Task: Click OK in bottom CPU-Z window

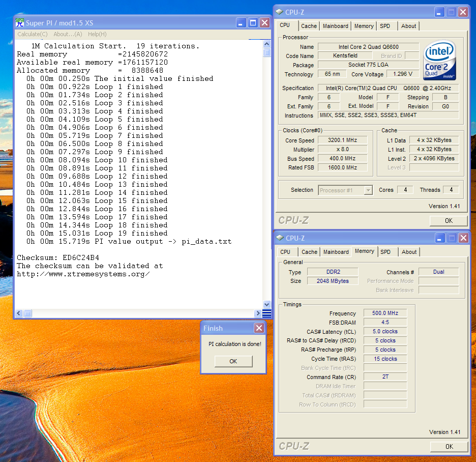Action: pos(449,447)
